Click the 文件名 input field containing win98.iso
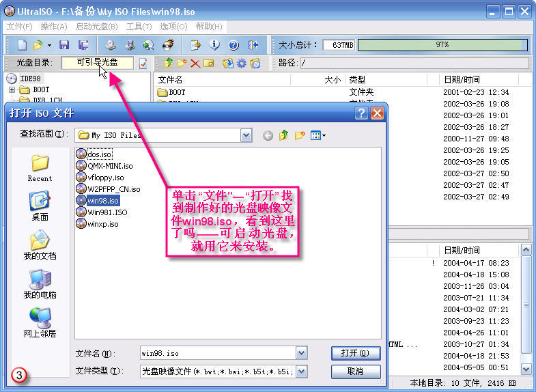 (218, 353)
